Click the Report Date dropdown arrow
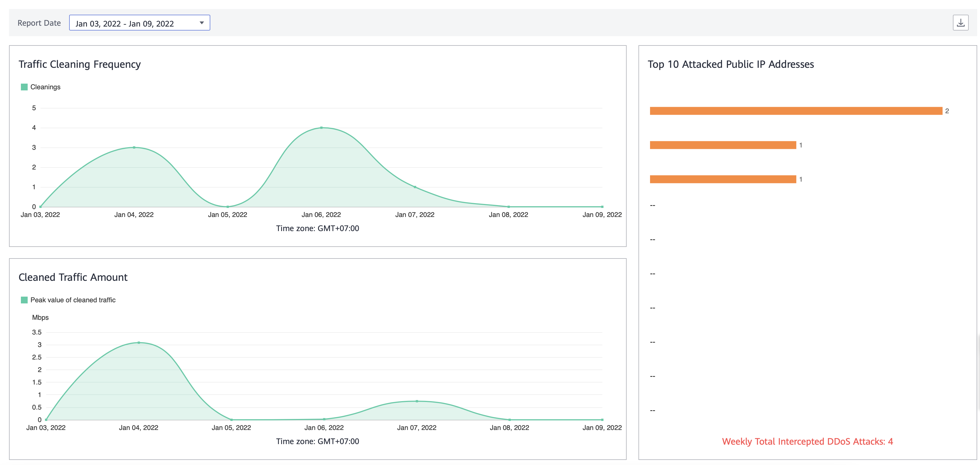Viewport: 980px width, 465px height. click(202, 23)
